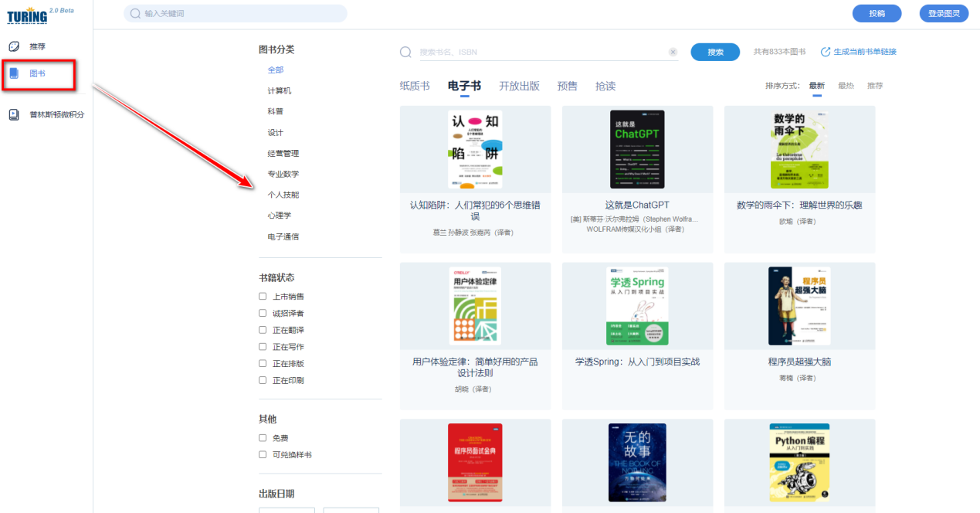The image size is (980, 513).
Task: Open the 认知陷阱 book cover
Action: coord(475,149)
